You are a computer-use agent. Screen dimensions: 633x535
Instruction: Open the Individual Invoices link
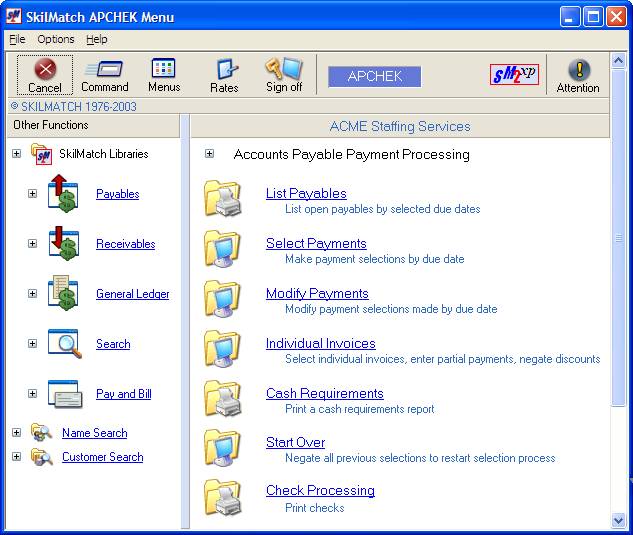(321, 344)
